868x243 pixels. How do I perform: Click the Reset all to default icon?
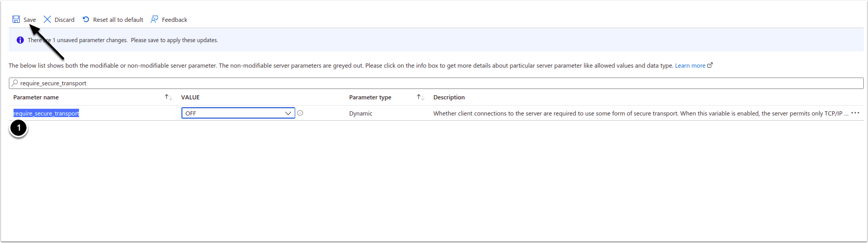tap(86, 20)
